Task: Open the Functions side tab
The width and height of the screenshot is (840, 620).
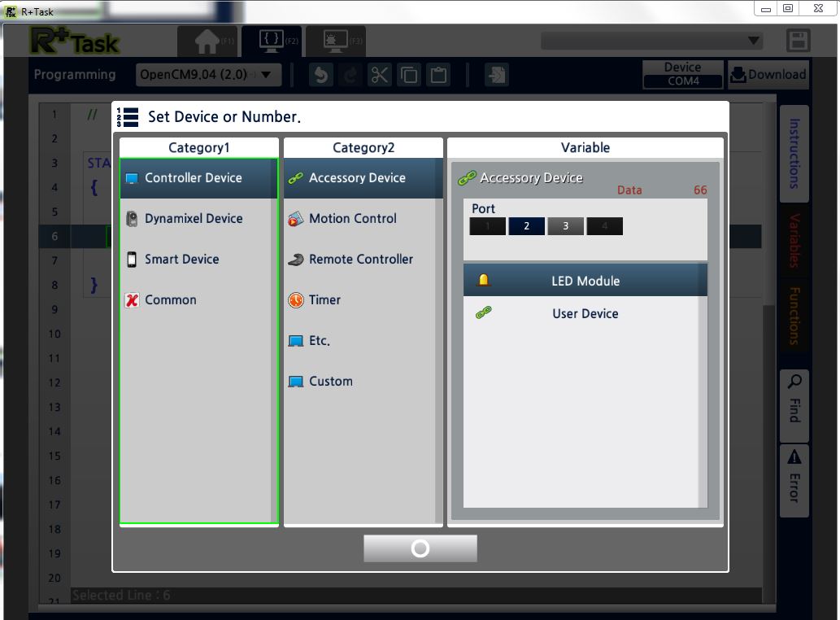Action: pyautogui.click(x=794, y=316)
